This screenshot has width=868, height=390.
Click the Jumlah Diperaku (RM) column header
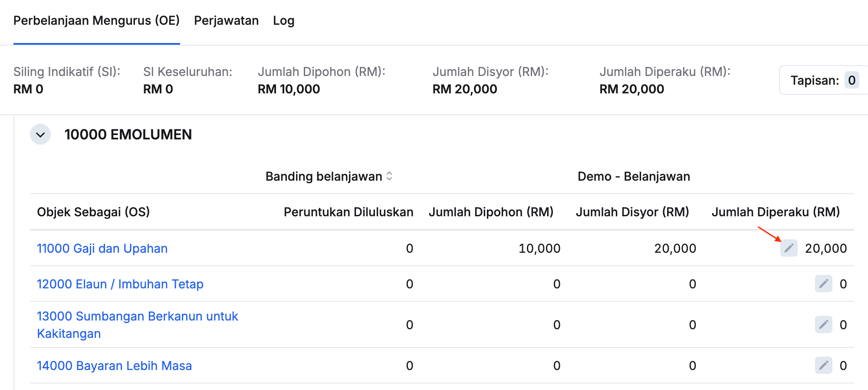pyautogui.click(x=776, y=212)
